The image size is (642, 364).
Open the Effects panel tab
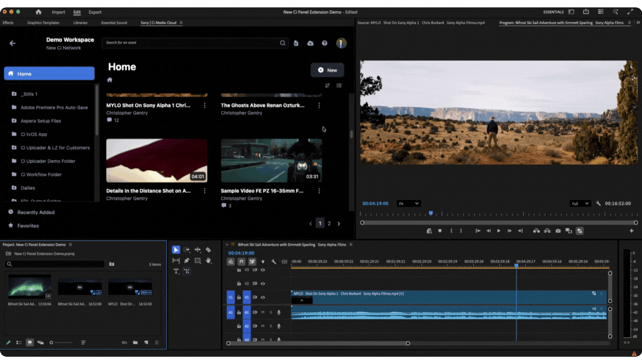click(x=8, y=23)
